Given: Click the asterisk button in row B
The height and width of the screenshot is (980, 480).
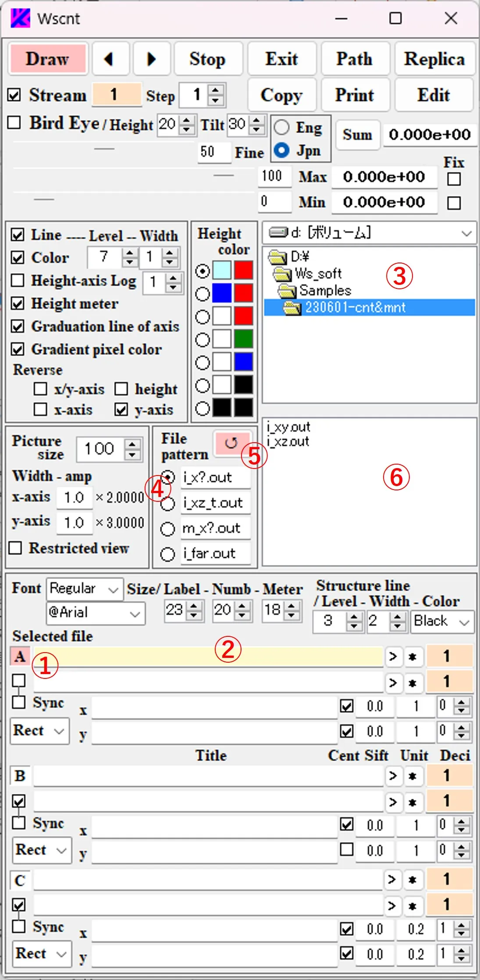Looking at the screenshot, I should click(x=412, y=776).
